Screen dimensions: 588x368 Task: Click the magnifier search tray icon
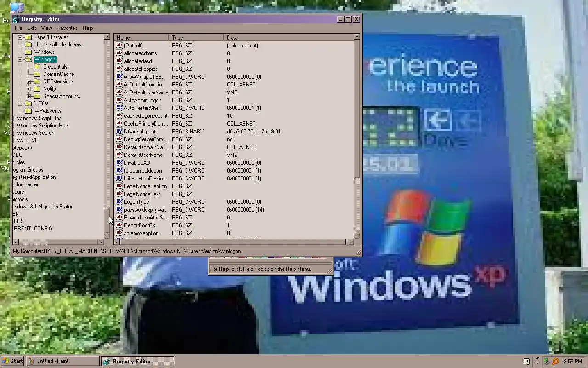(555, 362)
